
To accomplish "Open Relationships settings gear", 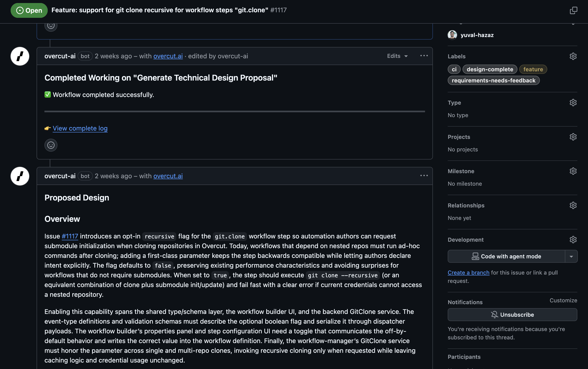I will point(573,206).
